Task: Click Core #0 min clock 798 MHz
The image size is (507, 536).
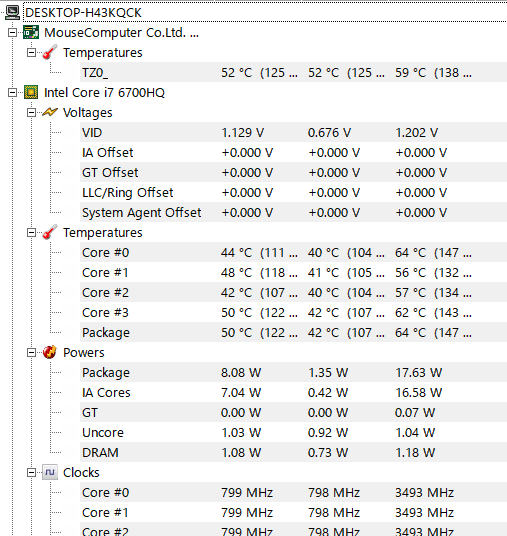Action: point(334,493)
